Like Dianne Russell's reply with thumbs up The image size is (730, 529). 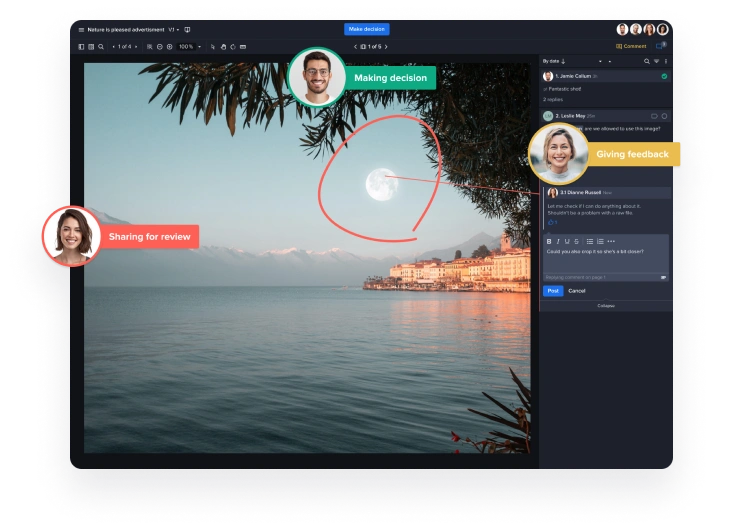(x=550, y=222)
